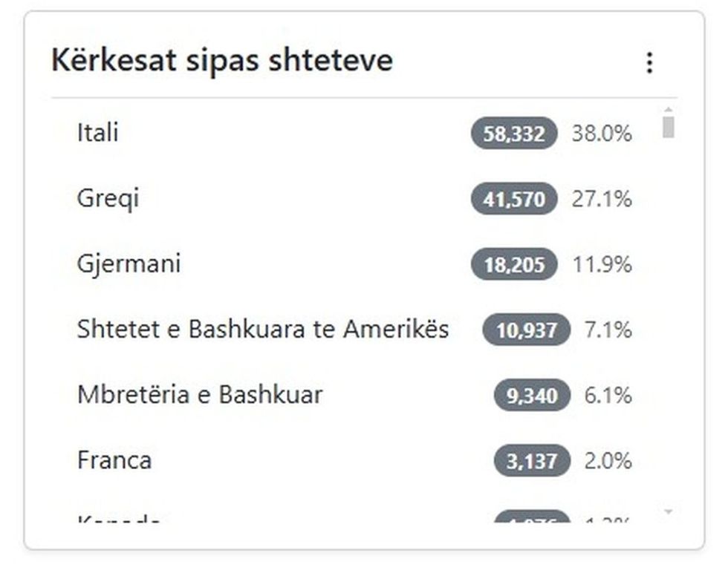Click the 10,937 count badge
728x573 pixels.
[526, 330]
